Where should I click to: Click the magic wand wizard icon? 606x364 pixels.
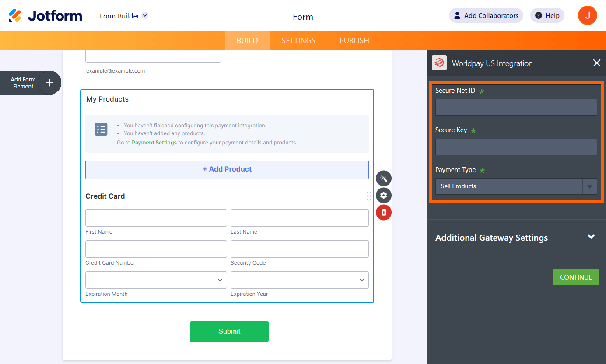tap(384, 178)
